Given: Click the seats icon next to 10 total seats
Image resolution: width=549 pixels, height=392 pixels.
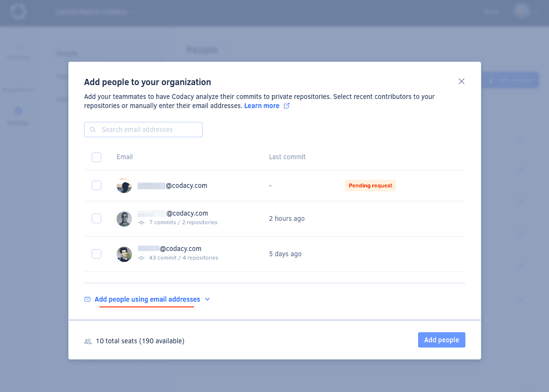Looking at the screenshot, I should tap(87, 341).
